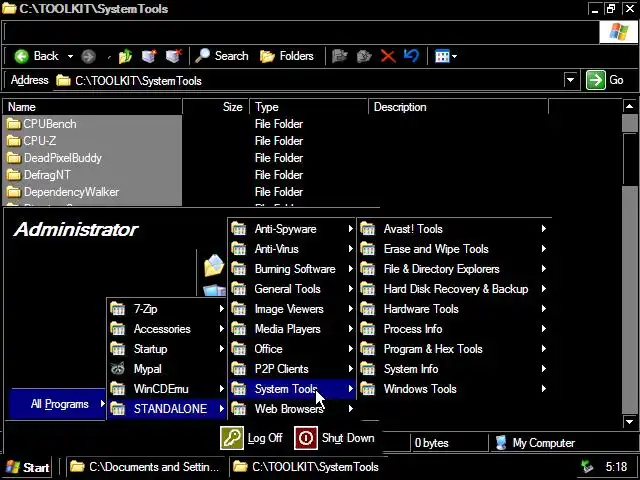Click the Views toolbar icon
This screenshot has height=480, width=640.
(x=442, y=56)
